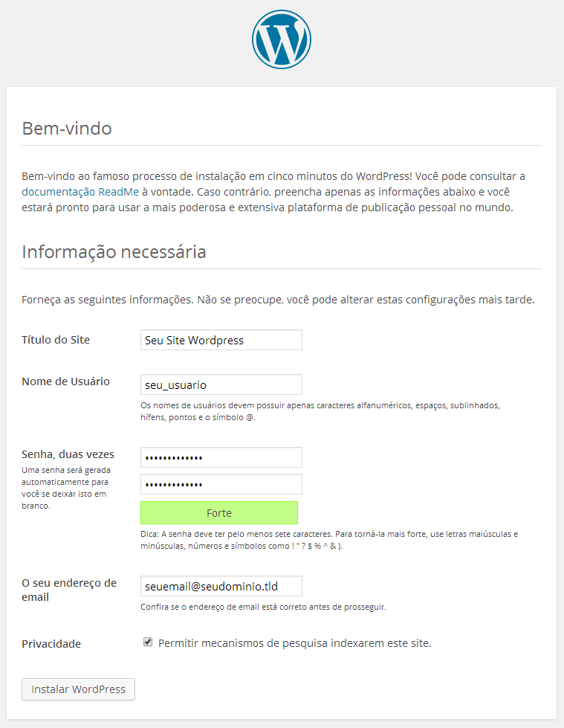Select the Nome de Usuário input
Image resolution: width=564 pixels, height=728 pixels.
tap(221, 384)
